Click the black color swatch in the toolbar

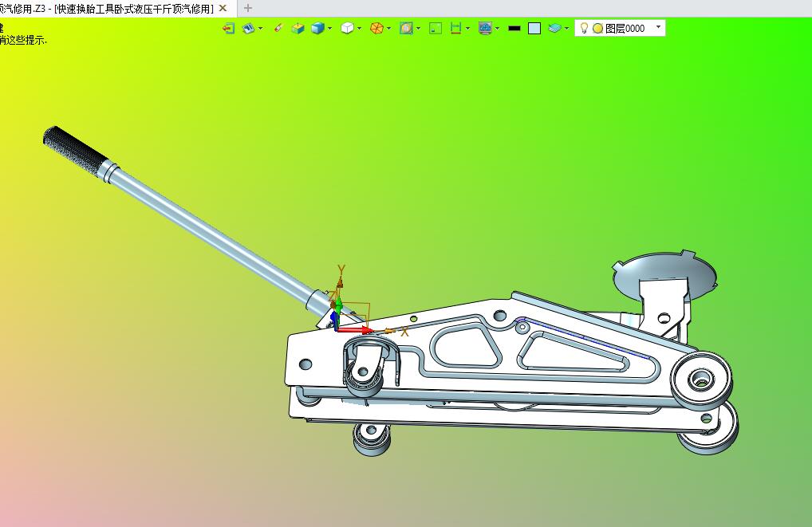click(x=514, y=28)
